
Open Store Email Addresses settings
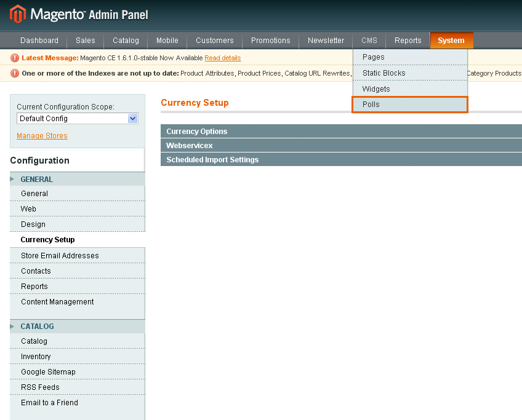[x=78, y=255]
